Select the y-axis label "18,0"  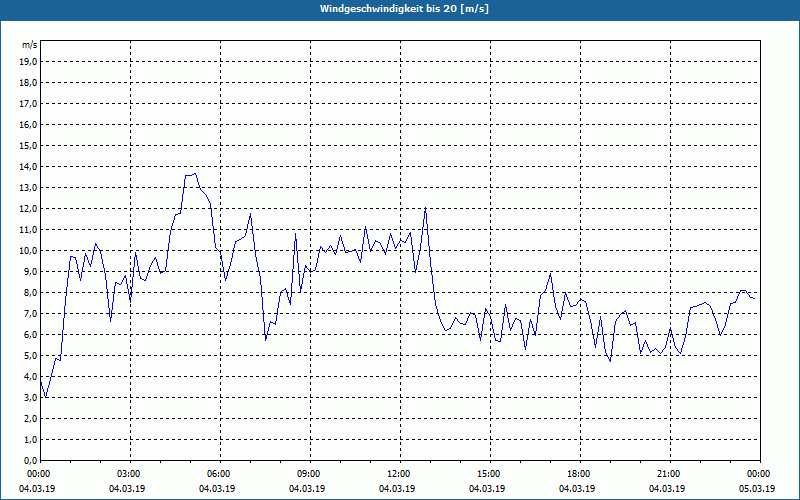pyautogui.click(x=28, y=83)
